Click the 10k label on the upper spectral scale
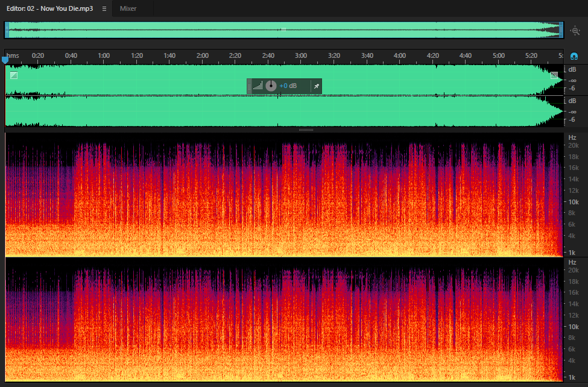The height and width of the screenshot is (387, 588). pos(574,202)
